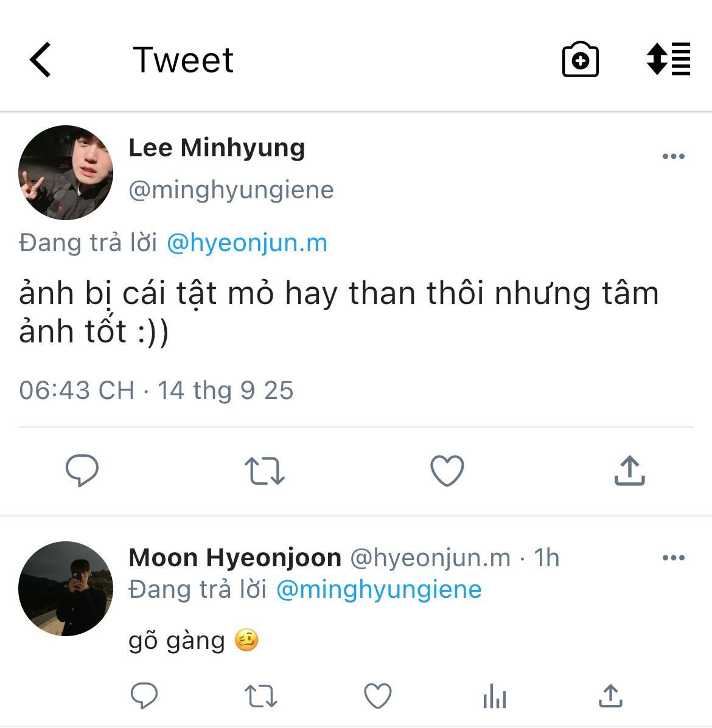Viewport: 712px width, 728px height.
Task: Reply to Lee Minhyung's tweet
Action: coord(82,471)
